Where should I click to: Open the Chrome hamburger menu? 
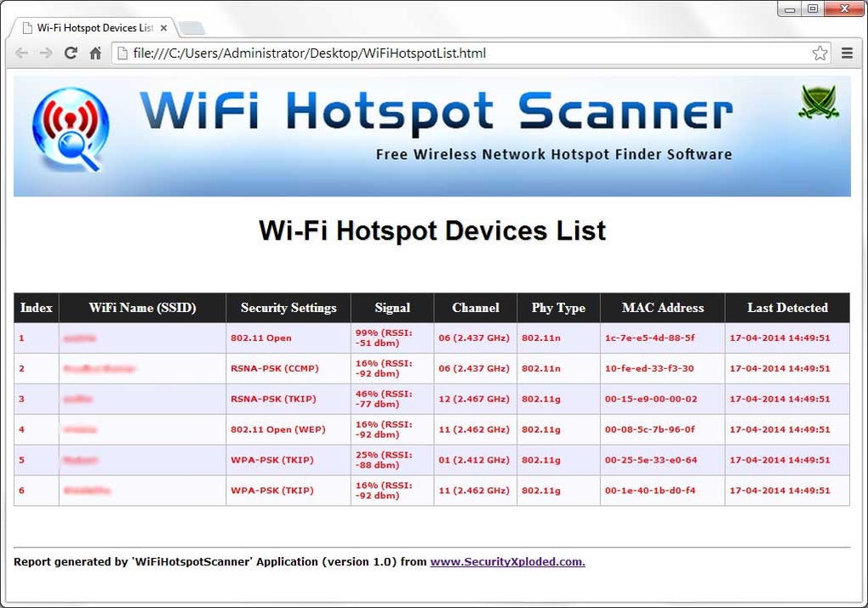click(847, 53)
